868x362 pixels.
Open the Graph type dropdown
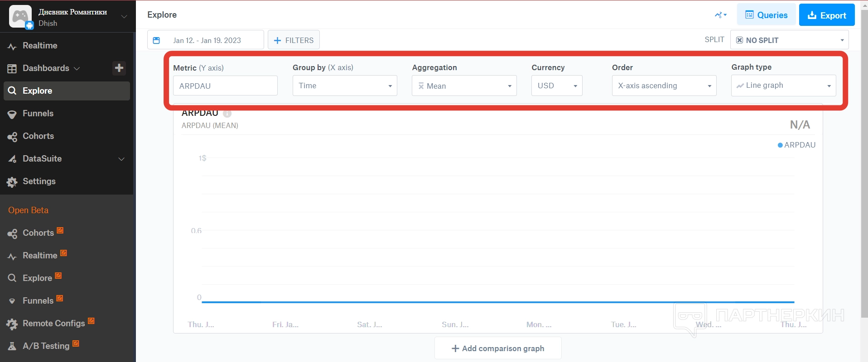783,86
